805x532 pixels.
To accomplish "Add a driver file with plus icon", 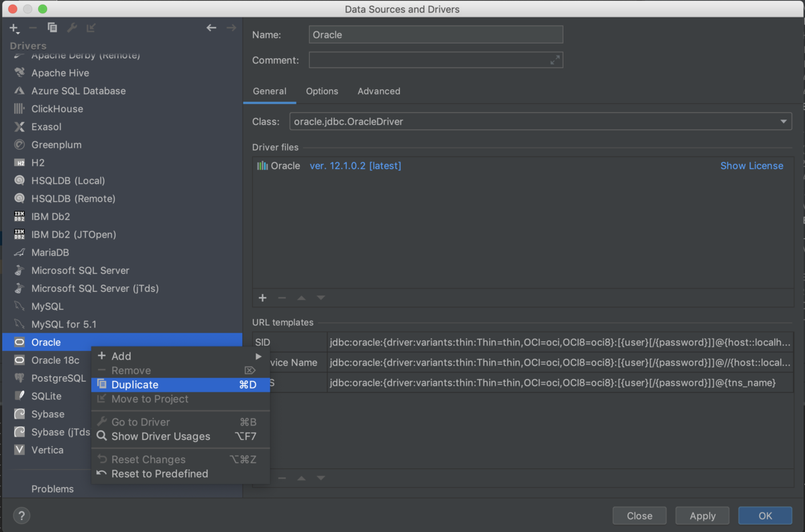I will pyautogui.click(x=262, y=298).
